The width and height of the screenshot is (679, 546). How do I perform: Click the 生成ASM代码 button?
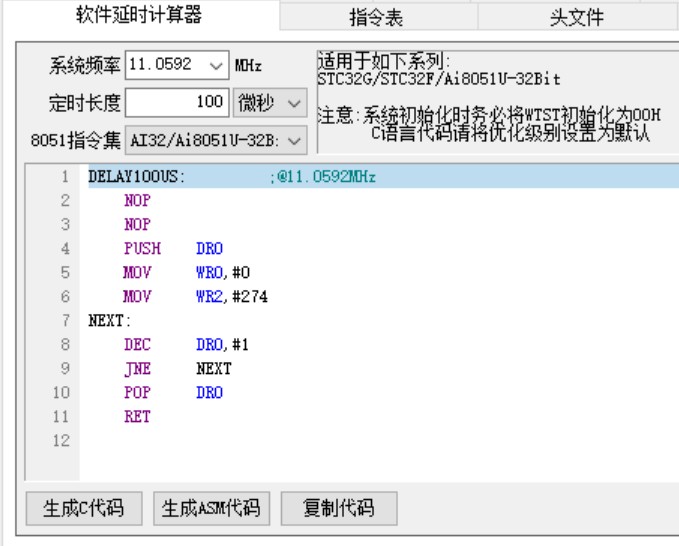211,507
